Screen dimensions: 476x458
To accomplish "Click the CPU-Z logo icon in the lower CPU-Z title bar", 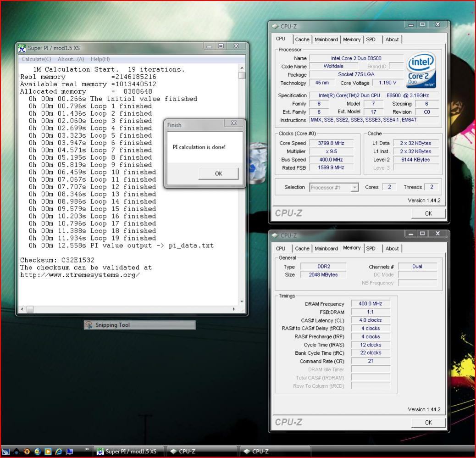I will 275,235.
